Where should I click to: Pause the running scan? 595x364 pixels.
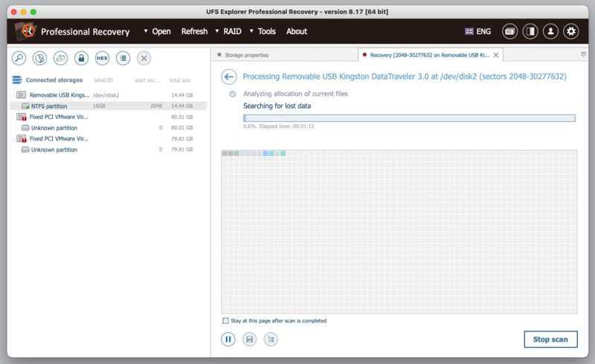(228, 339)
